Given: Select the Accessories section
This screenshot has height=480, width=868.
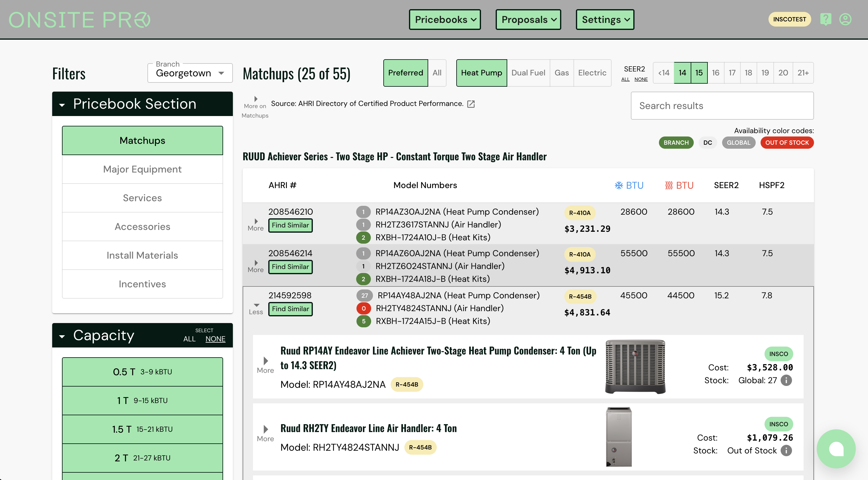Looking at the screenshot, I should 143,227.
